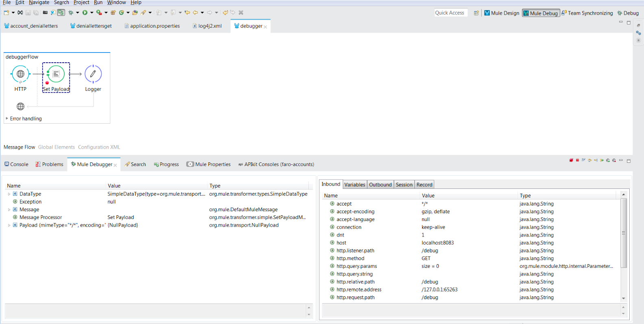Switch to the Mule Design perspective
Screen dimensions: 644x324
(502, 13)
